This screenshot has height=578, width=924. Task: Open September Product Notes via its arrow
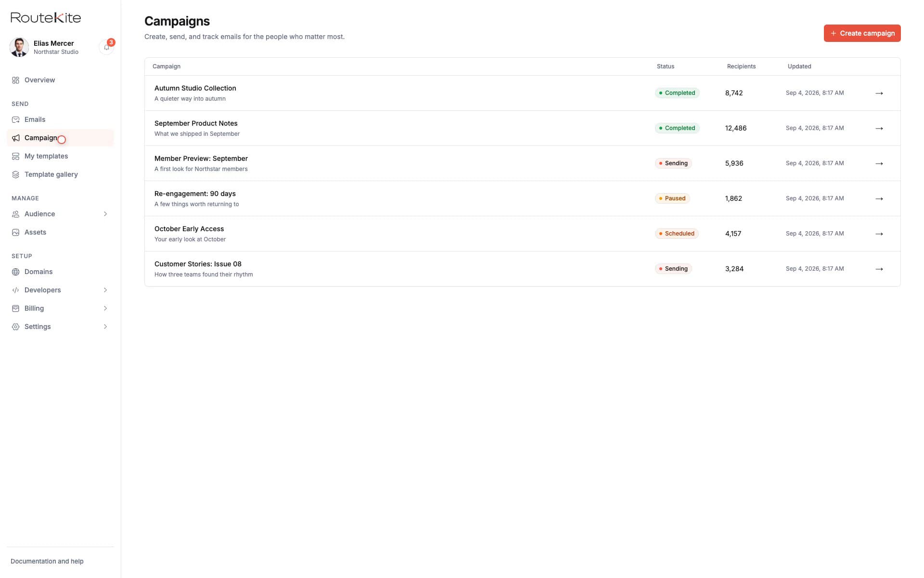(x=879, y=128)
